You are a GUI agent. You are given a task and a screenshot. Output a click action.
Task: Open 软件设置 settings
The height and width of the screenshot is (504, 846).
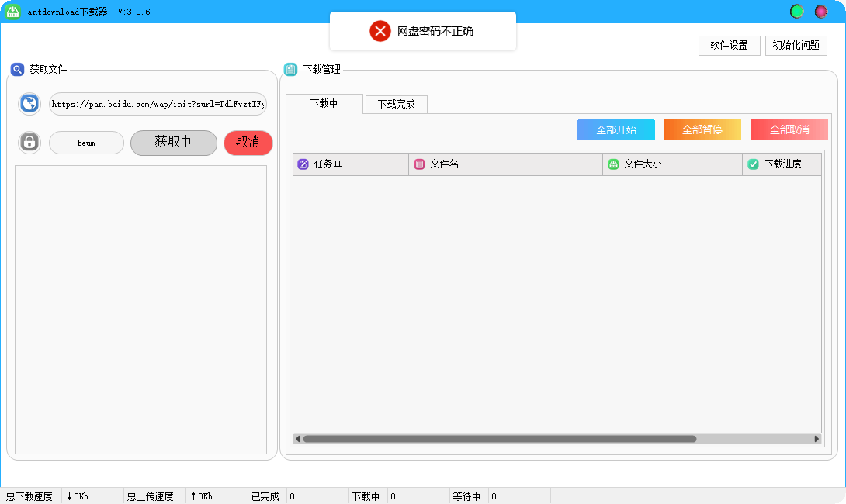(x=730, y=45)
